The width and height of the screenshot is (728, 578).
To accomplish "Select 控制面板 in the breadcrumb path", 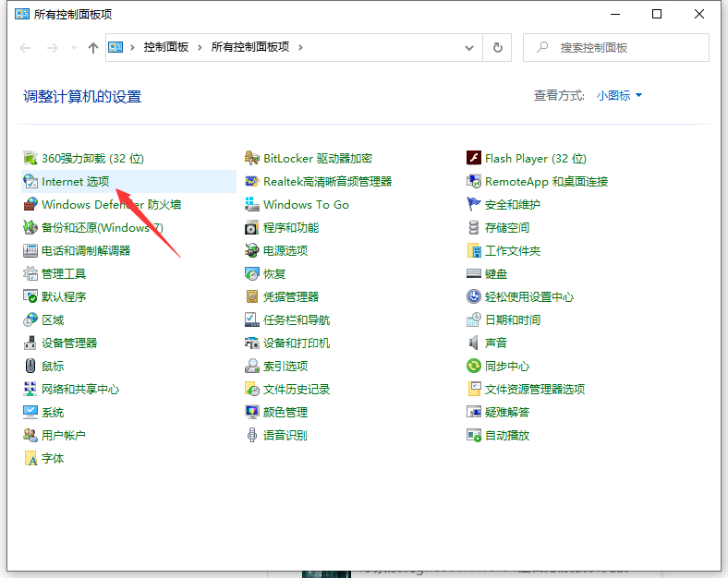I will click(x=166, y=47).
